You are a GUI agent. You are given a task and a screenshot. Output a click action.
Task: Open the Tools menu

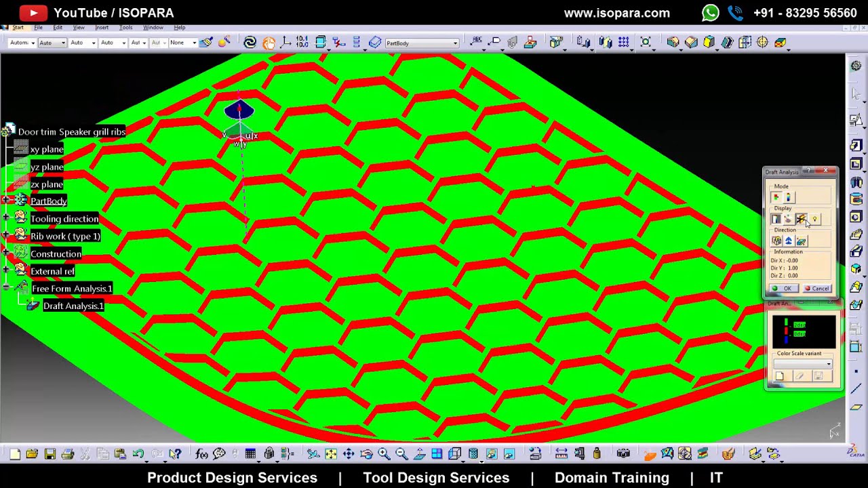click(x=126, y=28)
